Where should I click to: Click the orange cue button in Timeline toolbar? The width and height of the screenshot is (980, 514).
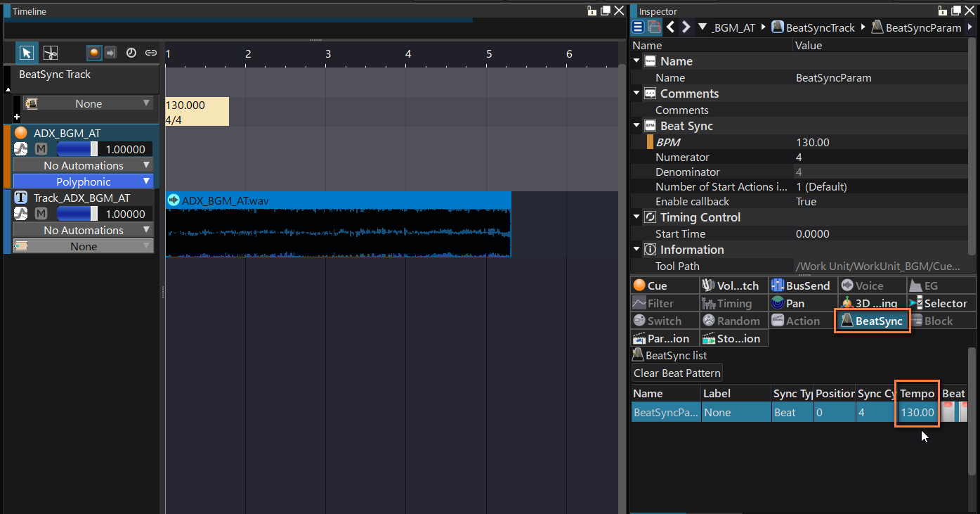click(x=94, y=53)
